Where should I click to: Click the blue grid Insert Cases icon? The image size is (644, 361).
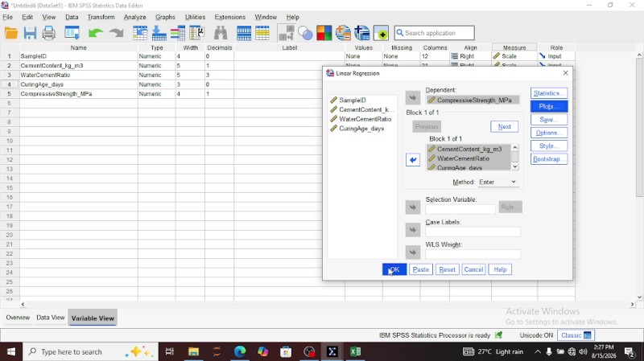pyautogui.click(x=244, y=33)
